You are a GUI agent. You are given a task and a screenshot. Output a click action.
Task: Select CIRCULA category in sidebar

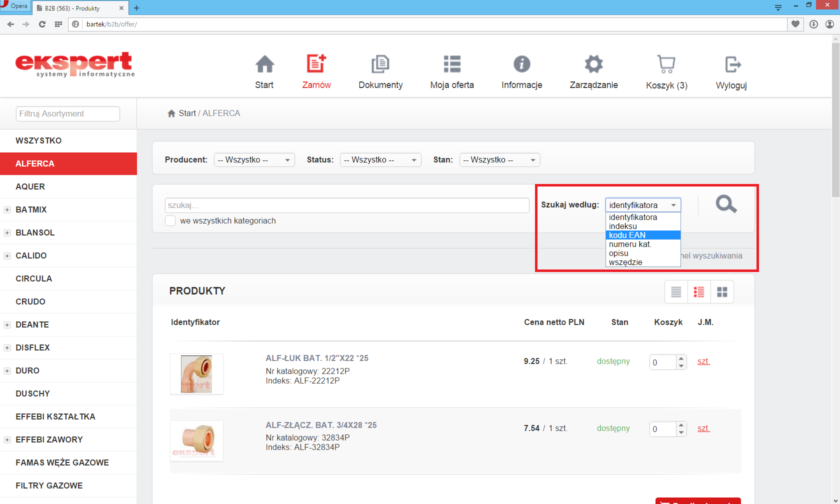coord(68,278)
